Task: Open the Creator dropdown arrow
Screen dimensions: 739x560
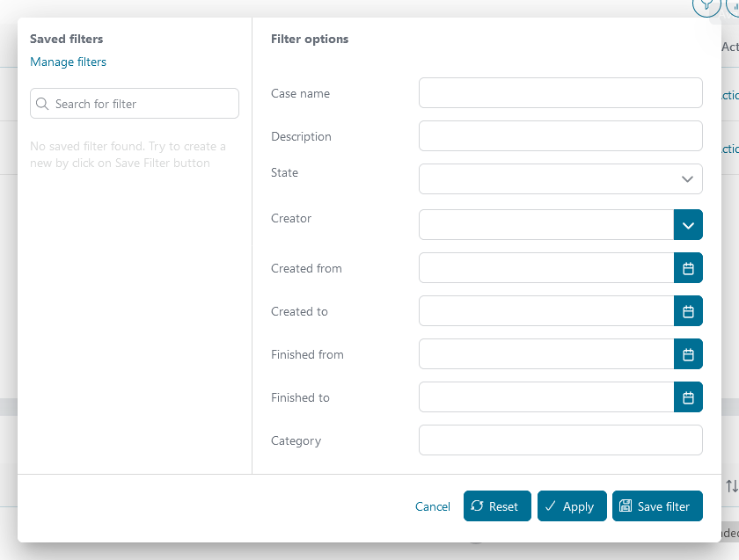Action: [x=688, y=225]
